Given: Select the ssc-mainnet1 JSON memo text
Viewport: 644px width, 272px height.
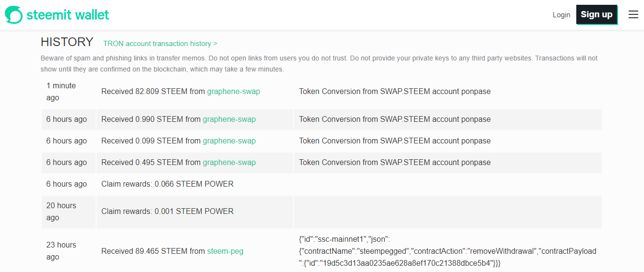Looking at the screenshot, I should tap(448, 251).
